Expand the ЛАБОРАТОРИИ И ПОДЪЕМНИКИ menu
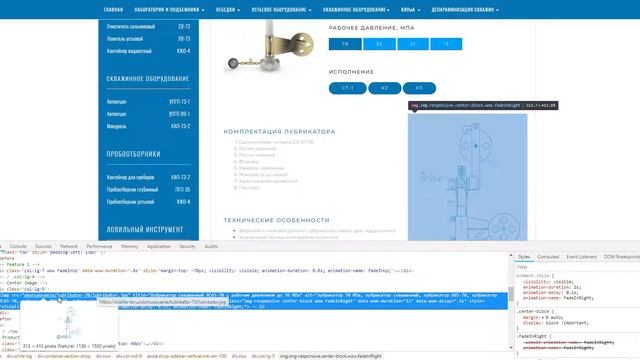This screenshot has width=640, height=360. pos(169,10)
